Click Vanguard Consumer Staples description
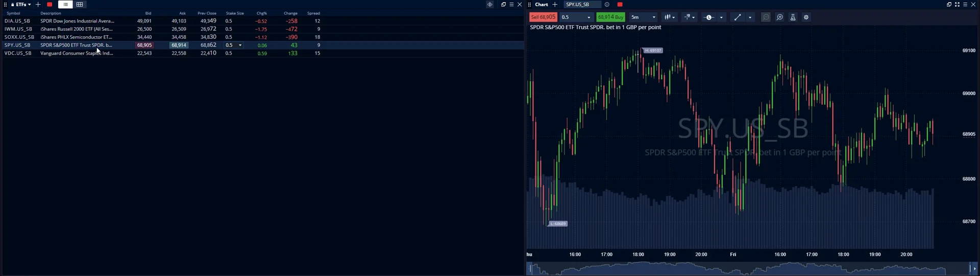980x276 pixels. tap(77, 53)
